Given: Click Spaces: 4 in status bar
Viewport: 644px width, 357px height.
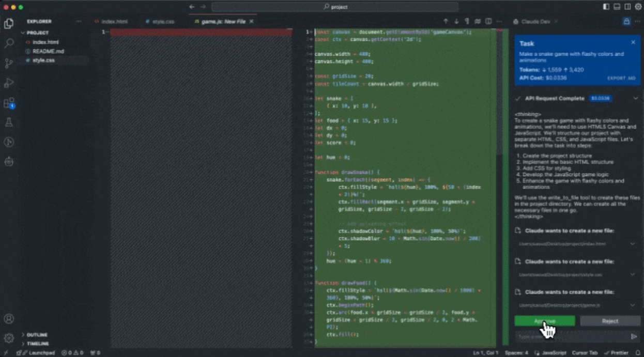Looking at the screenshot, I should [x=516, y=353].
